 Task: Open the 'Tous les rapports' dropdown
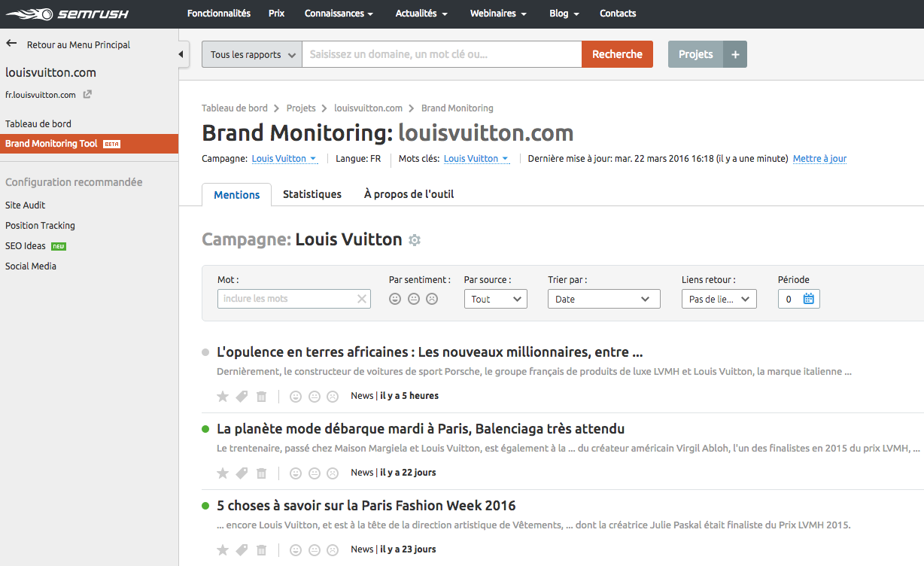coord(252,54)
